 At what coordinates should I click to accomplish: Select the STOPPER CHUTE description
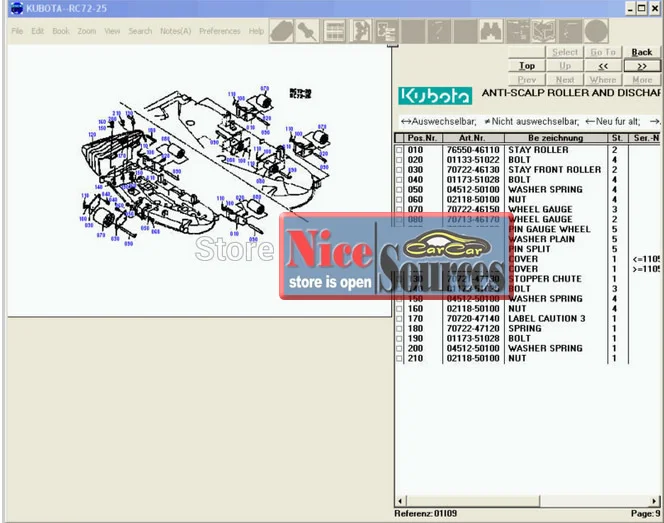pos(545,279)
